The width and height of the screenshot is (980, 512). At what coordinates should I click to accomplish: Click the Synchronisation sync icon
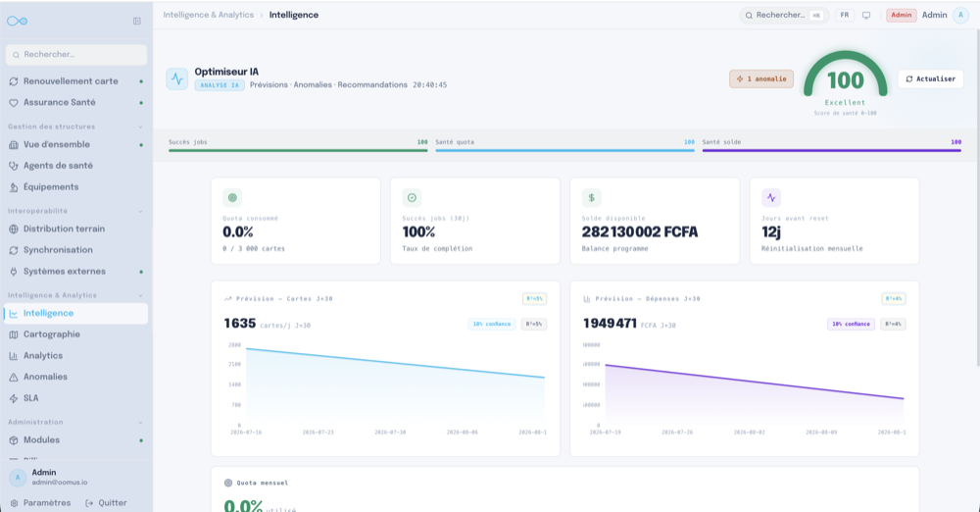click(14, 250)
